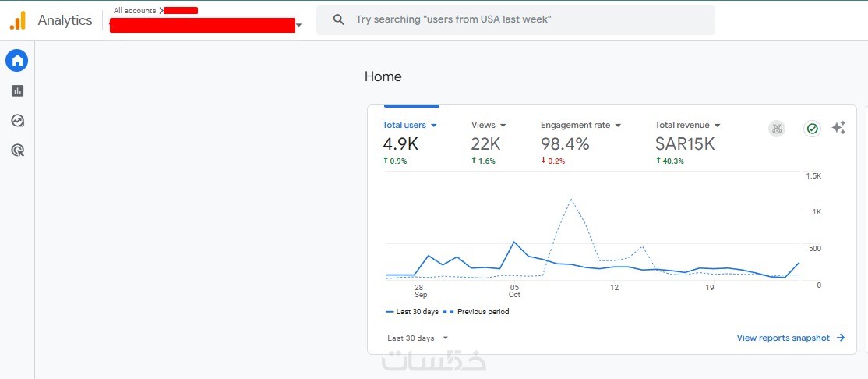The image size is (868, 379).
Task: Open the Advertising sidebar icon
Action: point(17,151)
